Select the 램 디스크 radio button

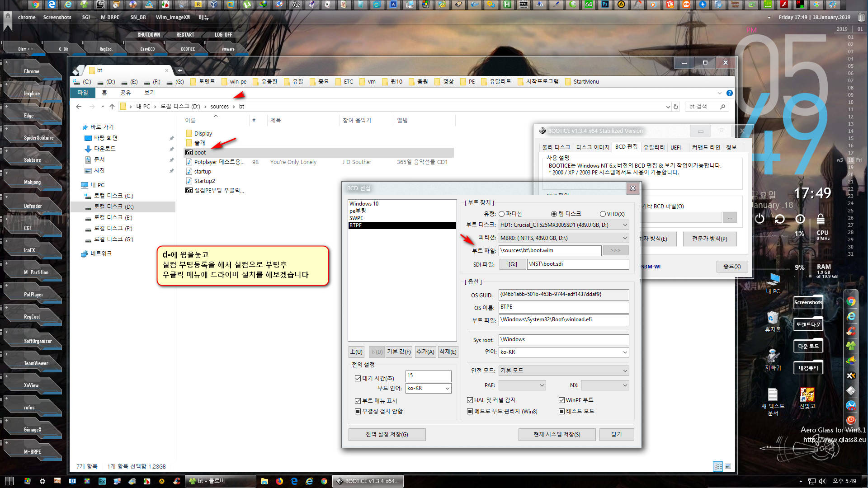tap(566, 214)
